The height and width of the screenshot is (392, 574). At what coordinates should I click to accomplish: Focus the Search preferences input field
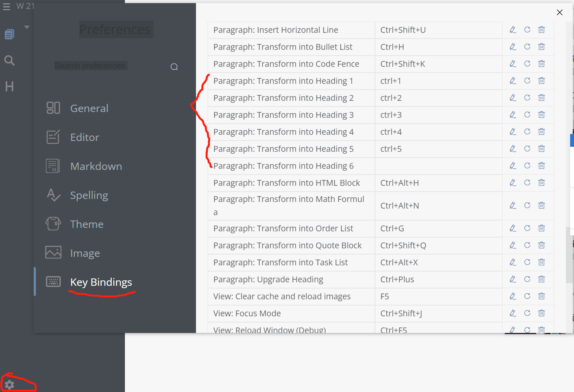(x=108, y=66)
